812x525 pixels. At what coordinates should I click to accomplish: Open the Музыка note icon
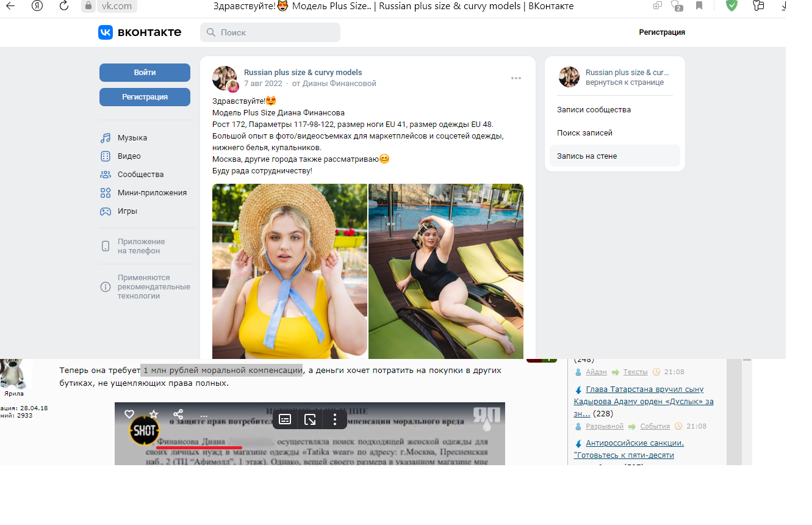(x=106, y=138)
